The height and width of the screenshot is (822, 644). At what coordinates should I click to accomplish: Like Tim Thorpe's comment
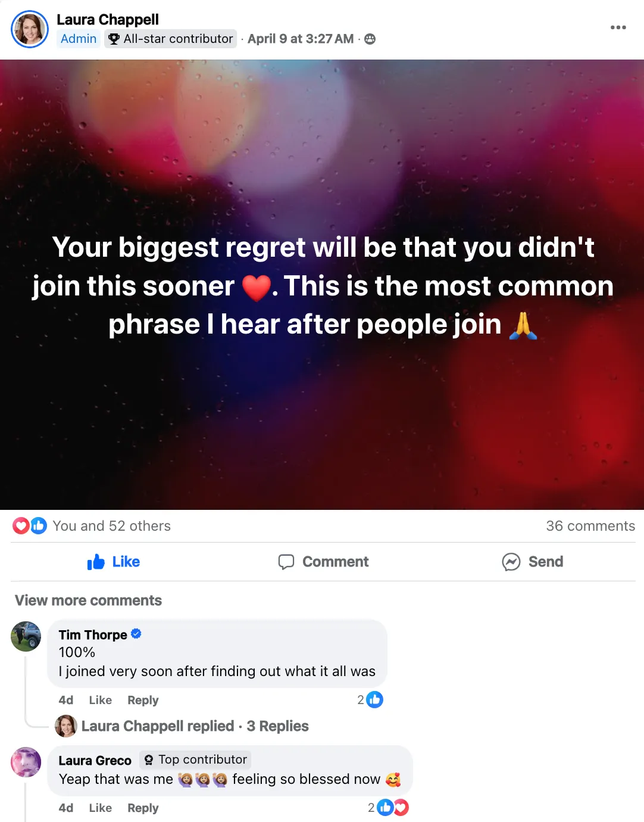click(100, 700)
